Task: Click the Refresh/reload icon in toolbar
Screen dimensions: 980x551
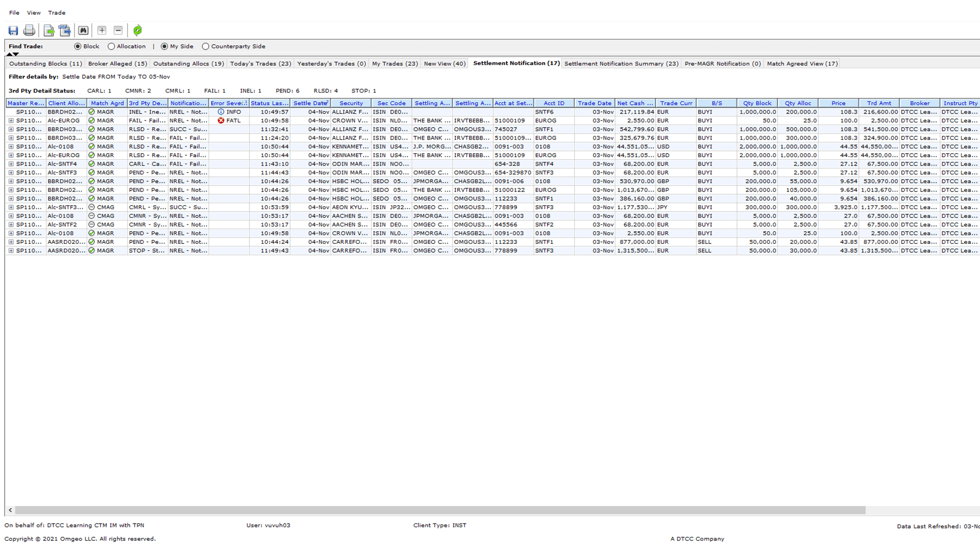Action: 137,29
